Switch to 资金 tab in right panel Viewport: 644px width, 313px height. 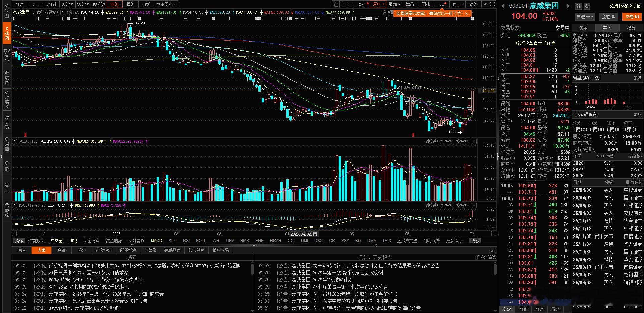pos(583,28)
